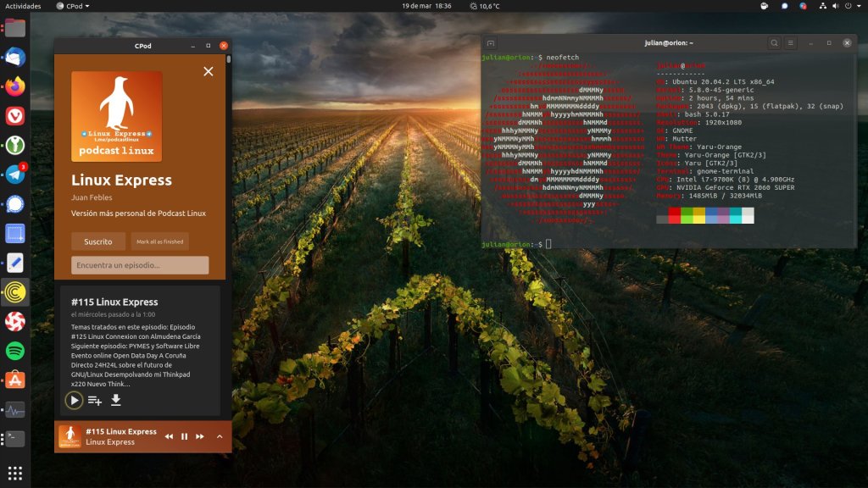The width and height of the screenshot is (868, 488).
Task: Launch Spotify from the dock
Action: pyautogui.click(x=15, y=351)
